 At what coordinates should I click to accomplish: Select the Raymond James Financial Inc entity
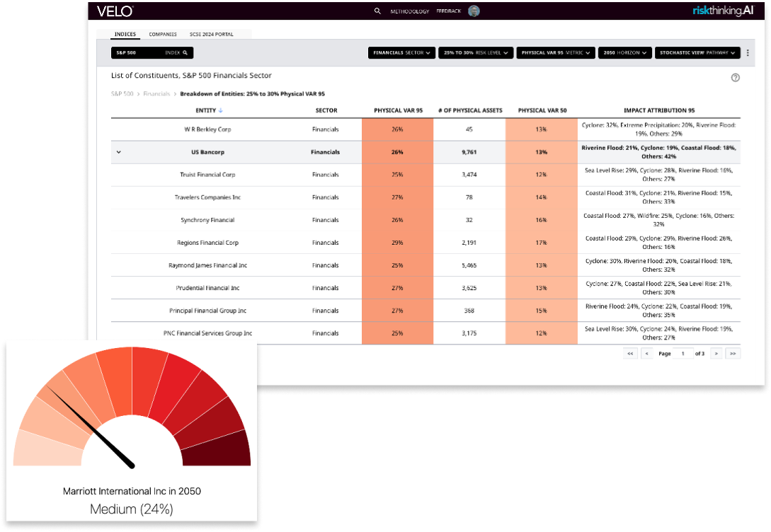click(x=207, y=265)
